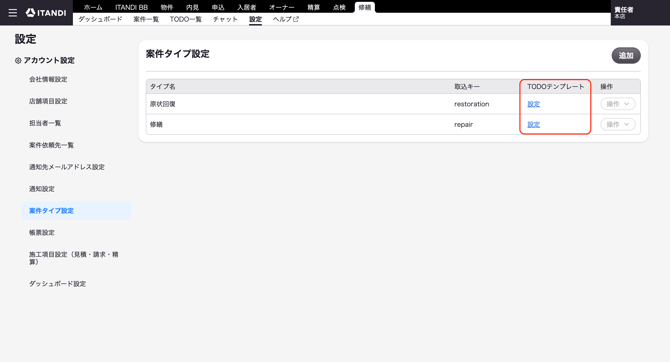The height and width of the screenshot is (362, 670).
Task: Click the 修繕 type name cell
Action: pos(156,125)
